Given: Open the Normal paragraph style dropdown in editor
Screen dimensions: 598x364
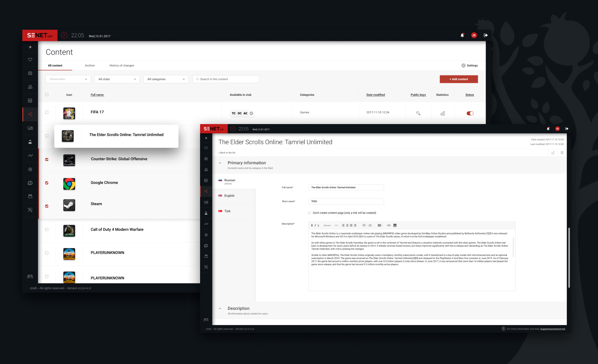Looking at the screenshot, I should [328, 225].
